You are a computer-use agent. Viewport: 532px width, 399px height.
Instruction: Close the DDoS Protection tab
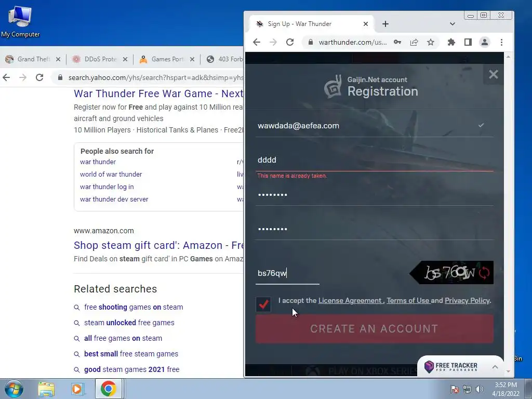pos(125,59)
